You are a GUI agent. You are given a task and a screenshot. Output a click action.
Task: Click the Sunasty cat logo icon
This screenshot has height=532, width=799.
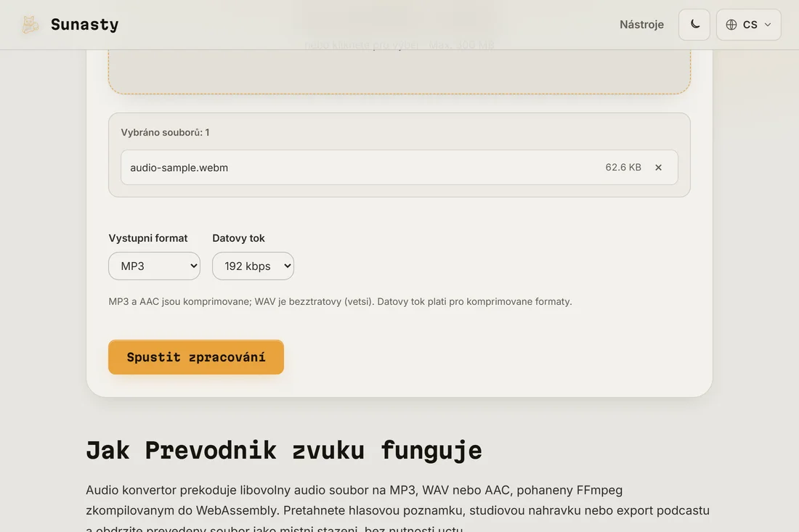tap(30, 25)
